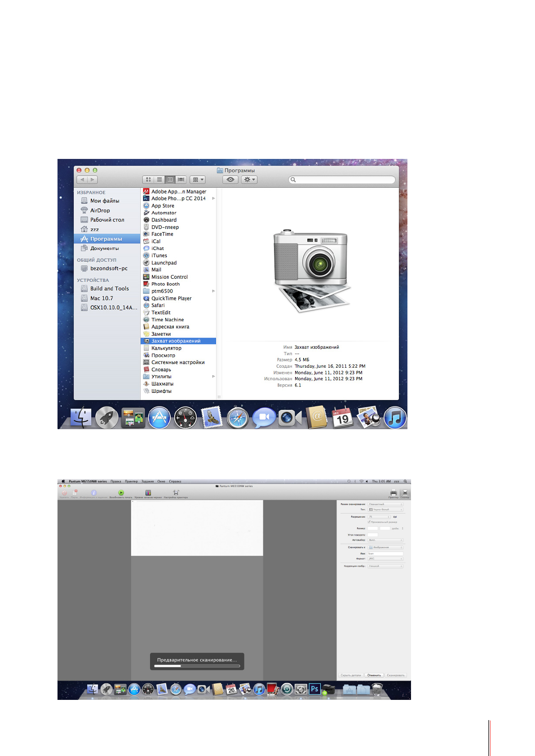The width and height of the screenshot is (535, 756).
Task: Click the Resume printing green play icon
Action: coord(121,492)
